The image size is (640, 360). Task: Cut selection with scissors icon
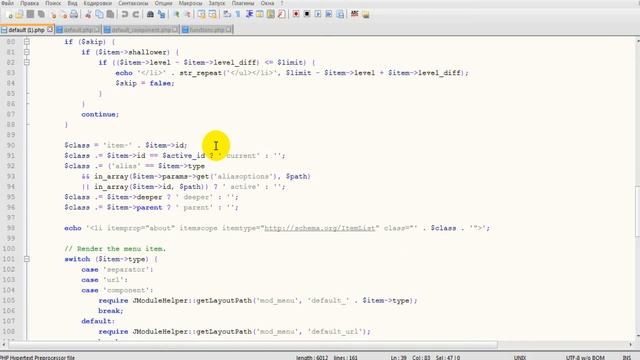88,15
